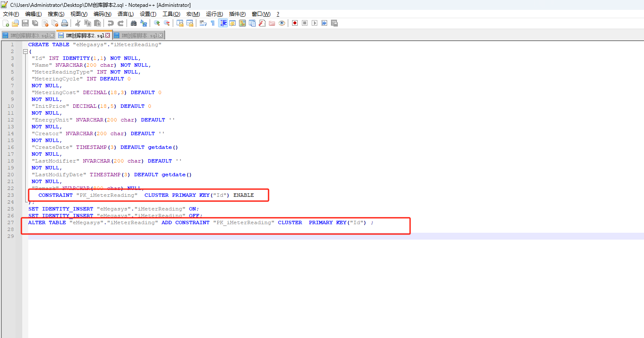Click "MeterReadingType" column name in code
Viewport: 644px width, 338px height.
point(62,72)
